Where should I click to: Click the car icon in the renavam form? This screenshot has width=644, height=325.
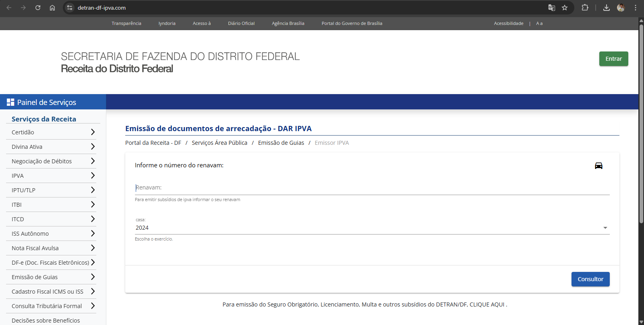pyautogui.click(x=598, y=166)
